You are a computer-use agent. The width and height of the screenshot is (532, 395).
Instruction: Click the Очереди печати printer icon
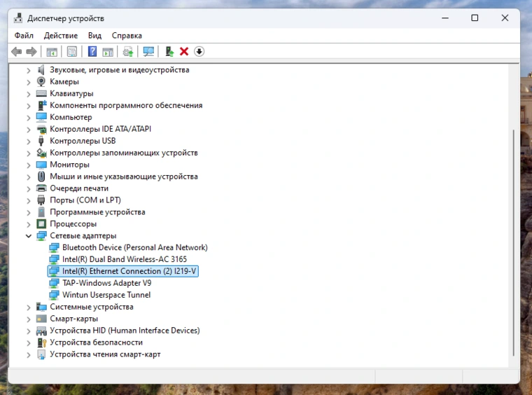point(41,188)
